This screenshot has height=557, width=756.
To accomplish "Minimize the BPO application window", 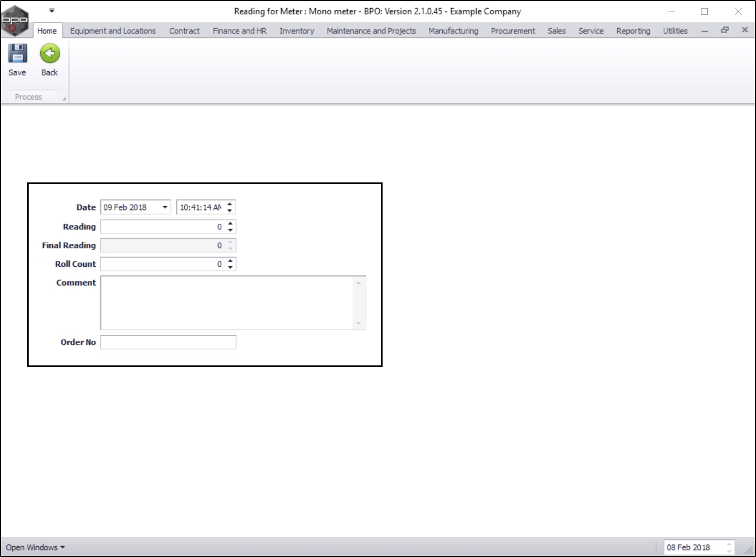I will tap(671, 11).
